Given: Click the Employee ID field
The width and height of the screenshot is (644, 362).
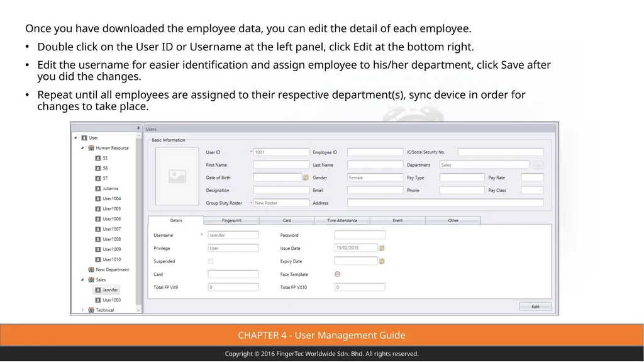Looking at the screenshot, I should [375, 152].
